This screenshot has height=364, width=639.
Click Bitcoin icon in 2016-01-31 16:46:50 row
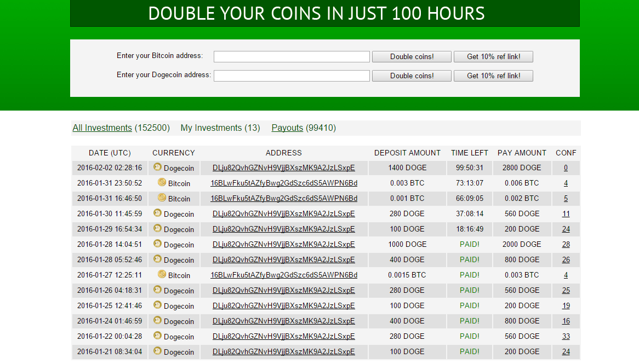[x=162, y=198]
